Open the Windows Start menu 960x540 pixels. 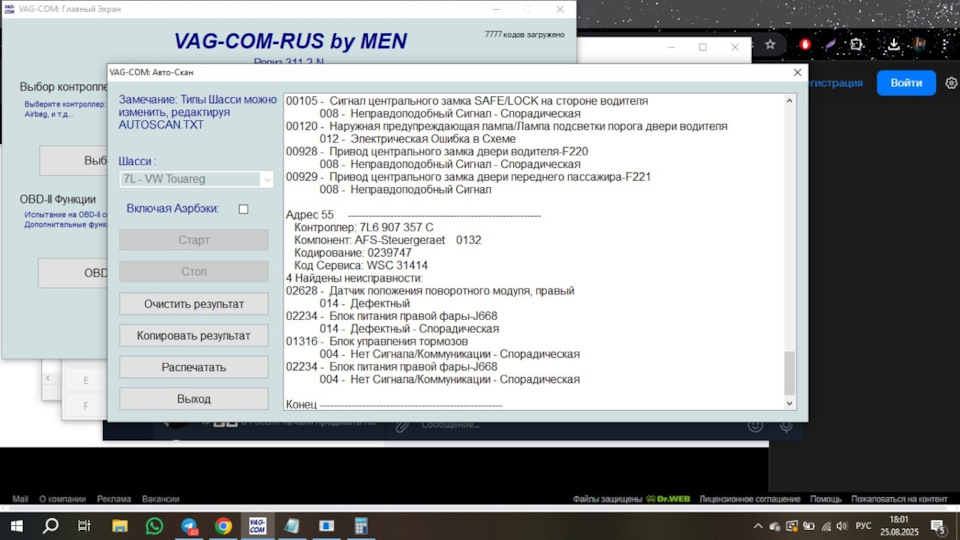click(17, 526)
